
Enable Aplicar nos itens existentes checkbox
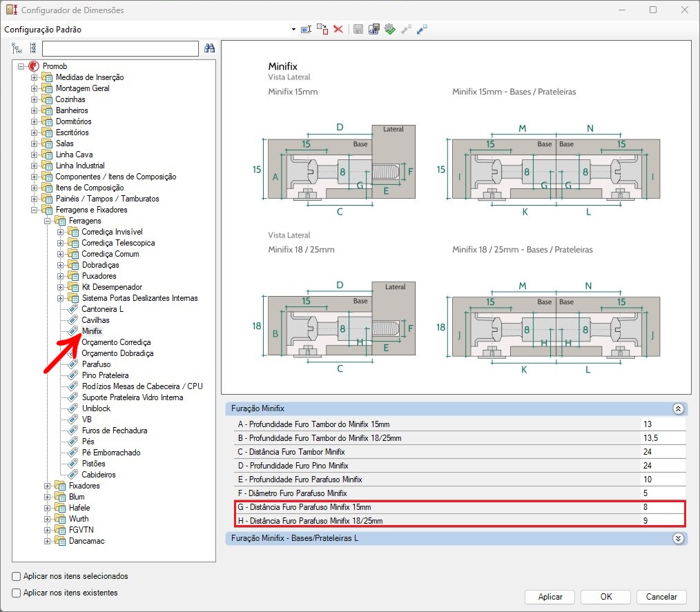click(x=17, y=593)
